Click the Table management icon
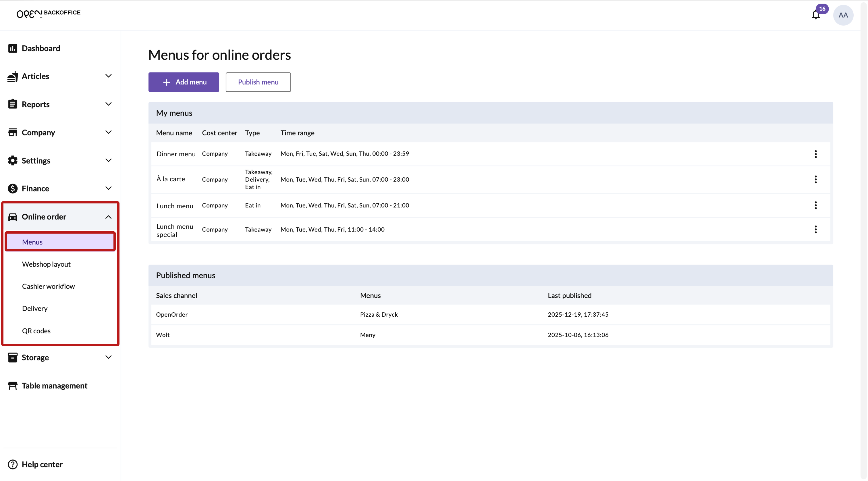868x481 pixels. (x=13, y=386)
